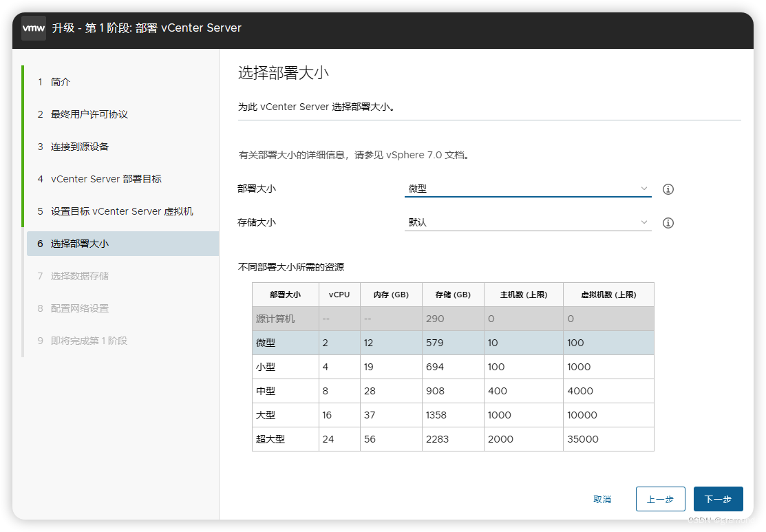Go to step 3 连接到源设备
This screenshot has height=532, width=766.
coord(73,147)
